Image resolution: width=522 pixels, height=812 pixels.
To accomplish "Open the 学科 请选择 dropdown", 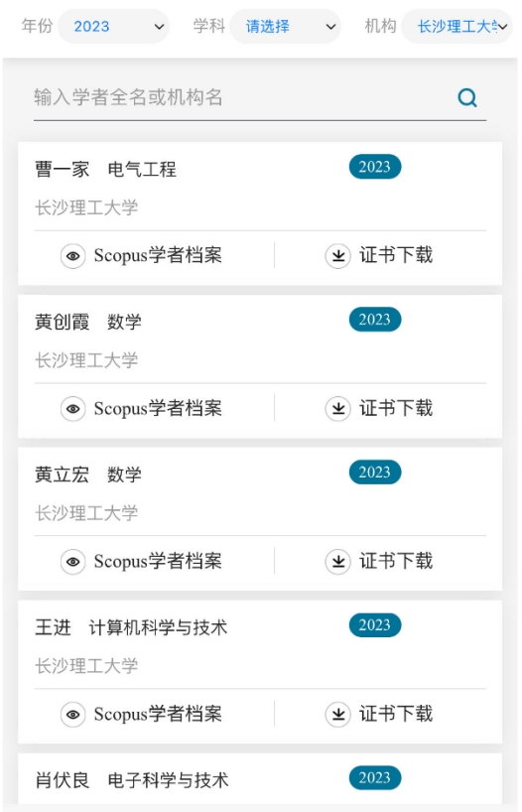I will point(285,26).
